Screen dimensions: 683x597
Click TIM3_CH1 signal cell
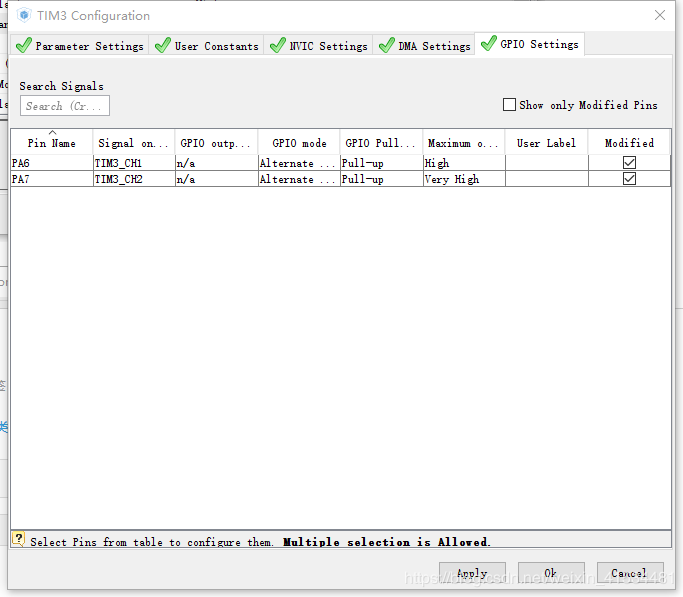pos(134,163)
